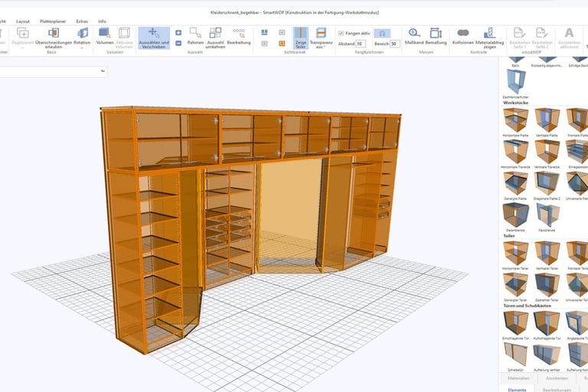Click Auswahl umkehren
Viewport: 588px width, 392px height.
(x=215, y=38)
